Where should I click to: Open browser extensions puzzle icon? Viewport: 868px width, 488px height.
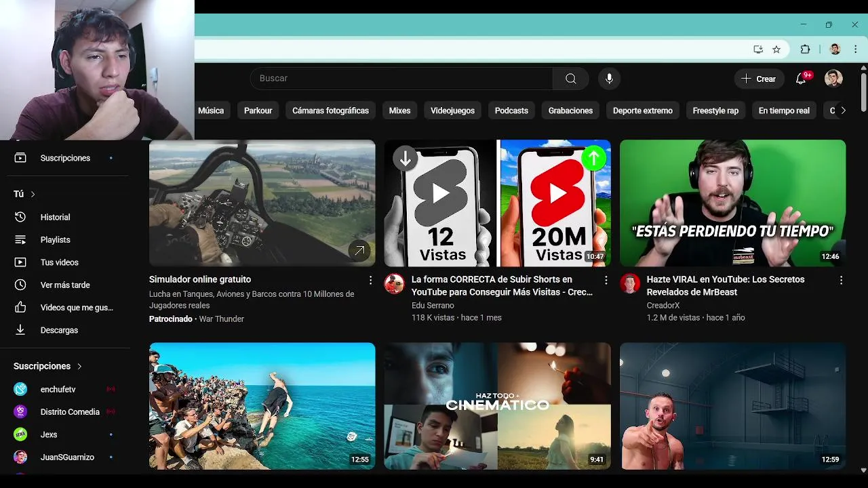806,49
